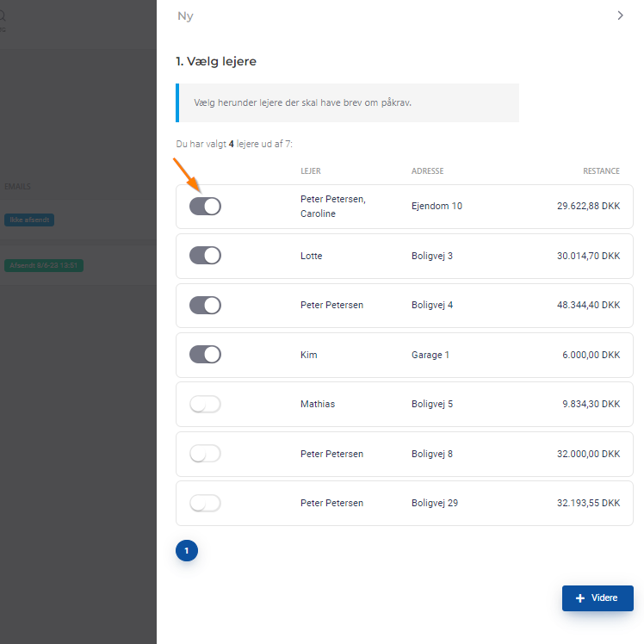Sort by the RESTANCE column header
Image resolution: width=644 pixels, height=644 pixels.
tap(601, 171)
